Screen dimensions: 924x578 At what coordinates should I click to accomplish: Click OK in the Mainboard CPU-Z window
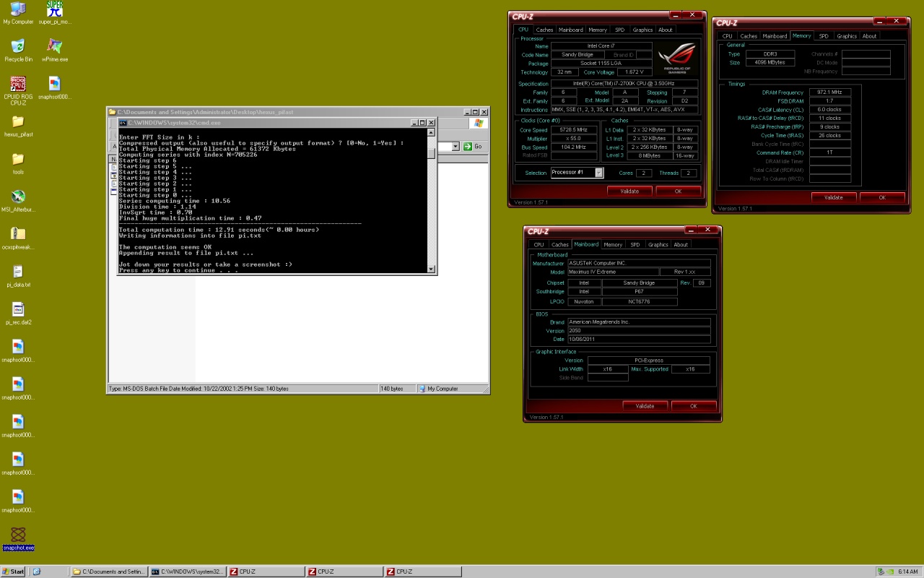pyautogui.click(x=693, y=406)
